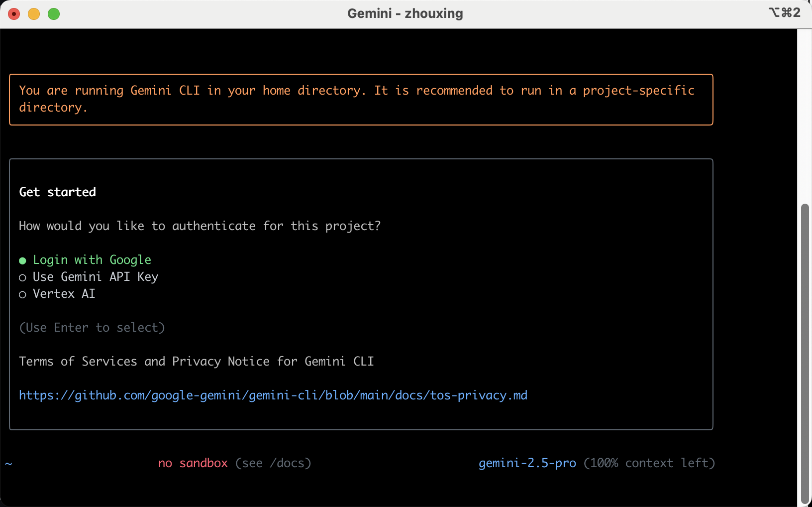
Task: Click the '(Use Enter to select)' hint
Action: pos(92,328)
